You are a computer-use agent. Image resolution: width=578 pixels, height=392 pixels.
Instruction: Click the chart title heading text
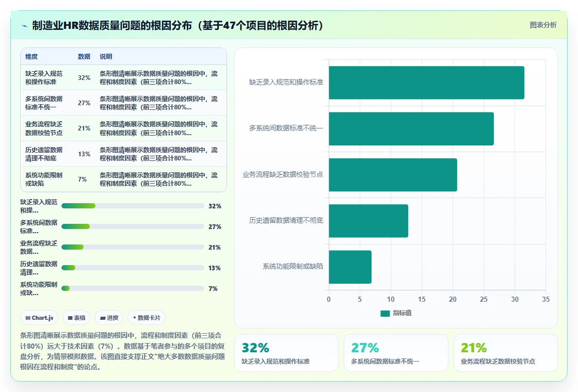(178, 25)
